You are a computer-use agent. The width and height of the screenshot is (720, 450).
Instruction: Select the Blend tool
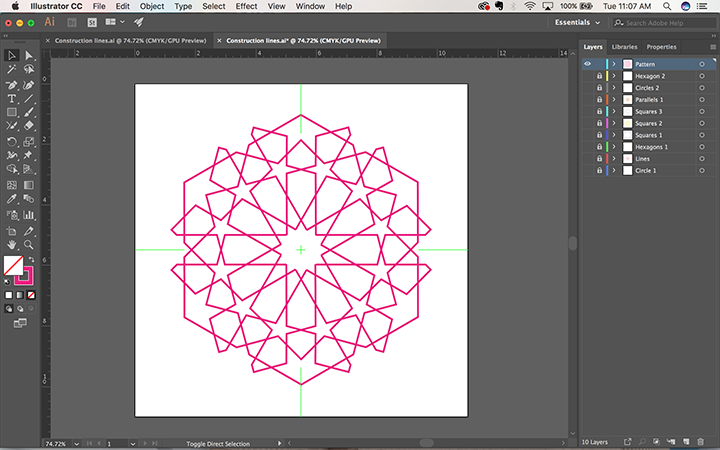pos(28,199)
